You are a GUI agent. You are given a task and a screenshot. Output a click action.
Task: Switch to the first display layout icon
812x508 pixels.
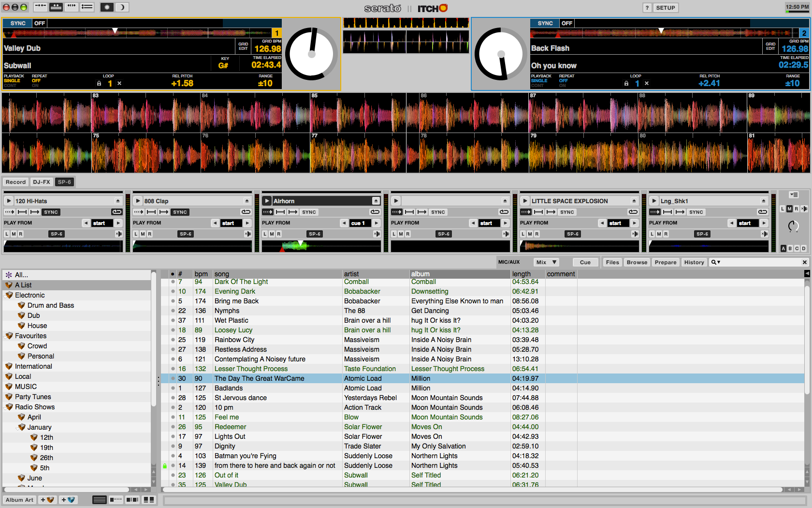40,7
